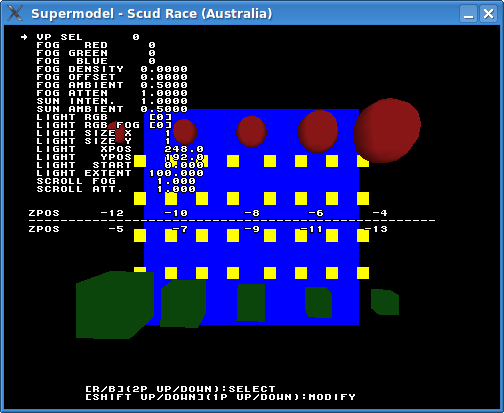
Task: Click the ZPOS marker -6
Action: point(316,213)
